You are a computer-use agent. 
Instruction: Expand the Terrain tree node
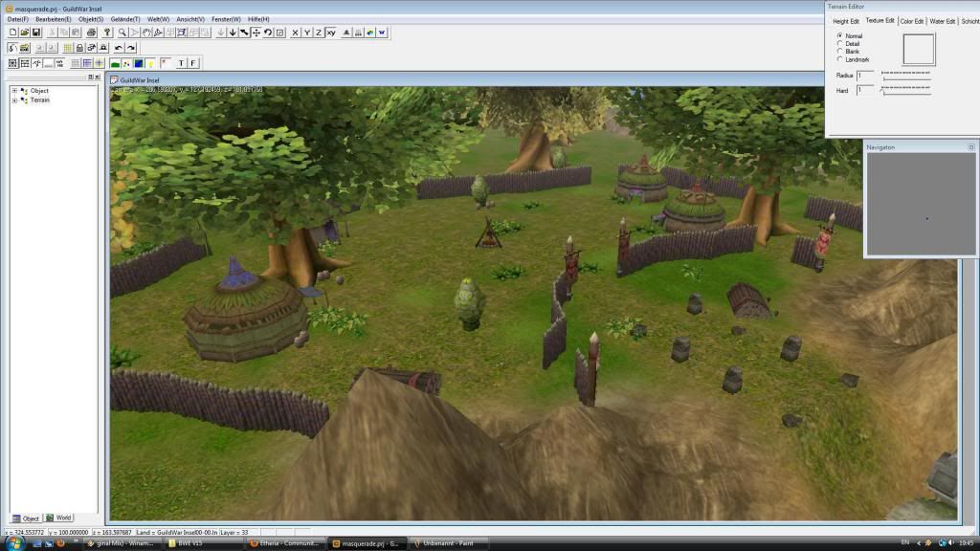point(14,99)
